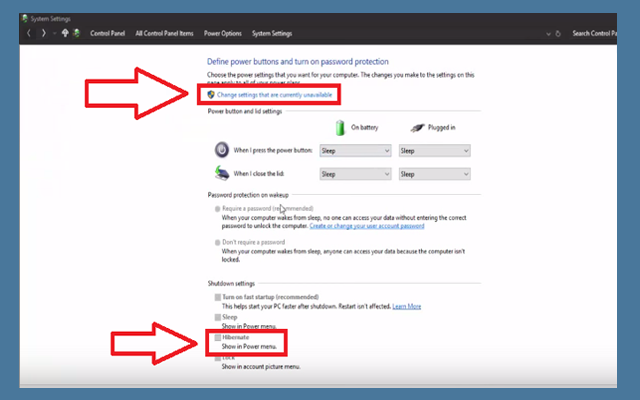Navigate to Power Options breadcrumb
Image resolution: width=640 pixels, height=400 pixels.
click(x=223, y=33)
